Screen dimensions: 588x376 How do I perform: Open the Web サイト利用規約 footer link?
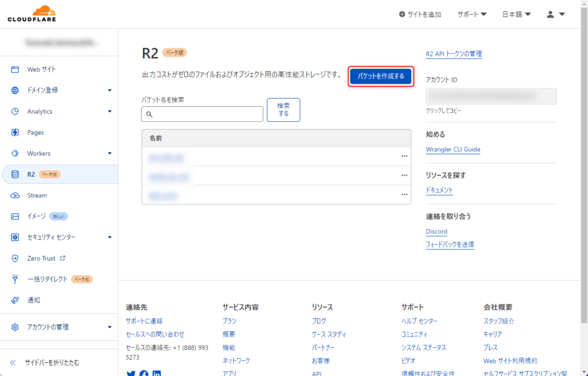click(510, 361)
